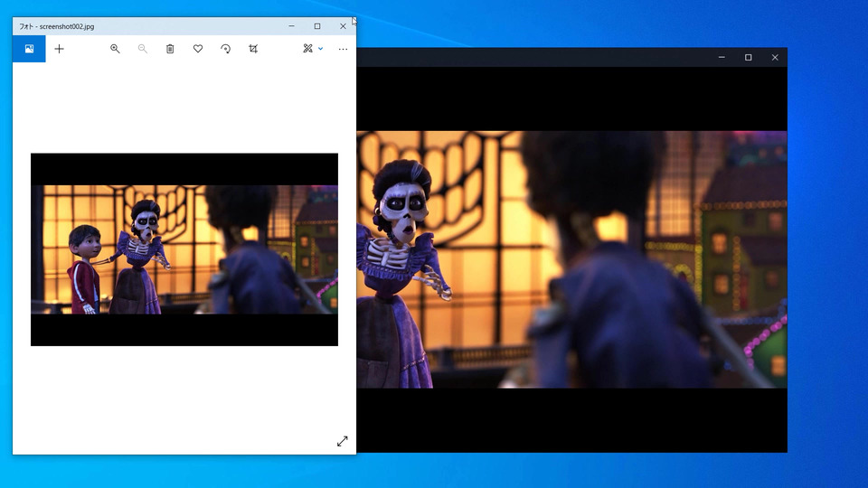Image resolution: width=868 pixels, height=488 pixels.
Task: Close the Photos window
Action: (343, 26)
